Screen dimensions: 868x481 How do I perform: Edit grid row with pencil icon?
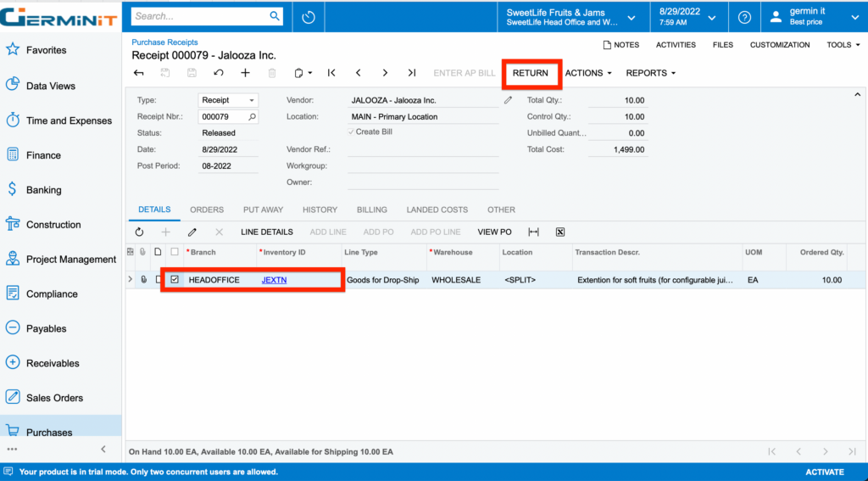tap(192, 232)
